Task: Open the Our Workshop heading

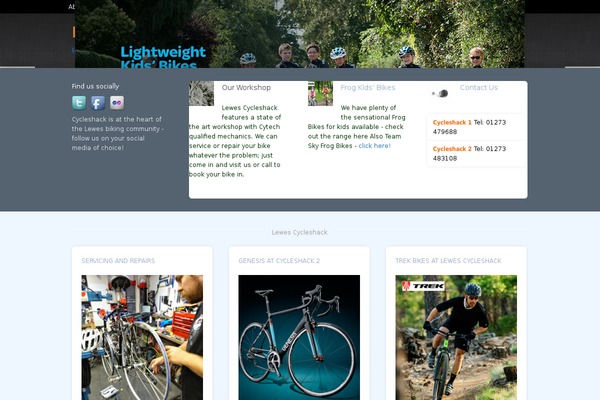Action: [x=246, y=88]
